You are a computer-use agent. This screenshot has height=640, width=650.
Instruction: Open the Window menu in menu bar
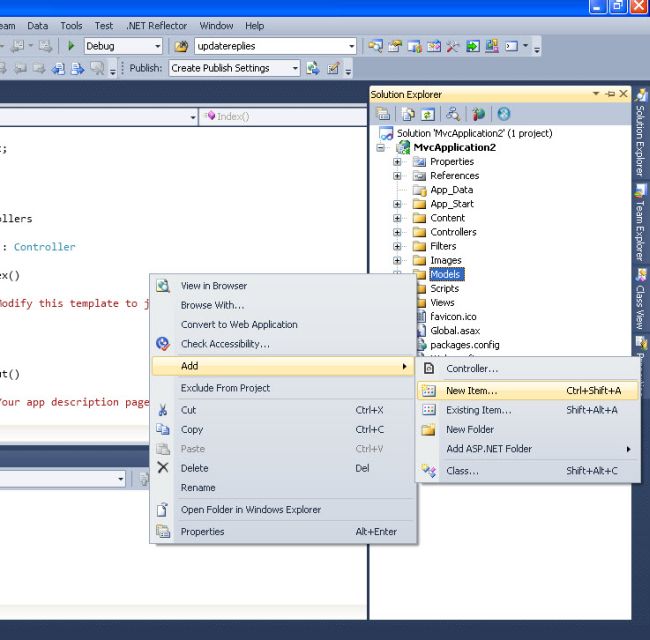(x=216, y=25)
